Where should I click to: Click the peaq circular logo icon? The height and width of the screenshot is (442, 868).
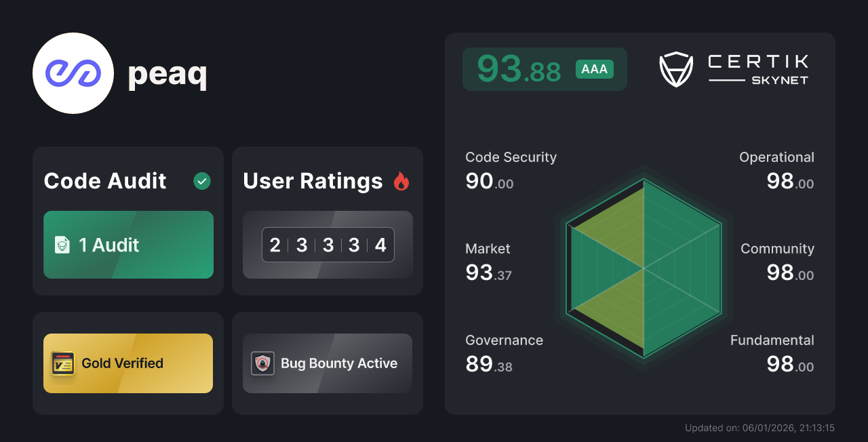click(73, 73)
